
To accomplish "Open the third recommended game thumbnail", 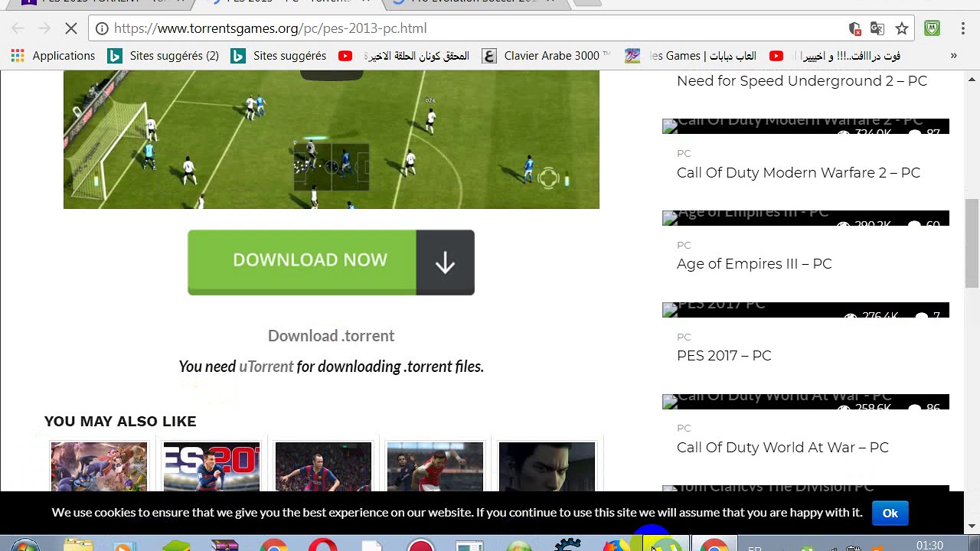I will [323, 466].
